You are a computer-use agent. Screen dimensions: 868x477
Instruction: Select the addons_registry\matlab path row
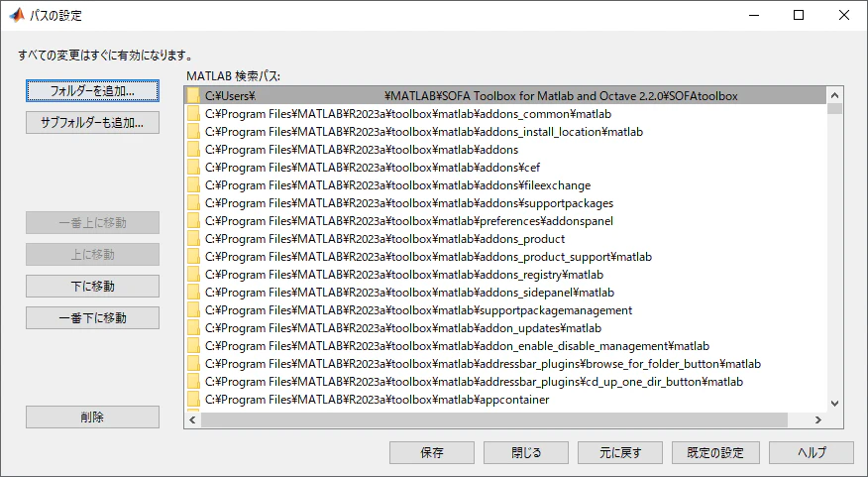[x=505, y=275]
